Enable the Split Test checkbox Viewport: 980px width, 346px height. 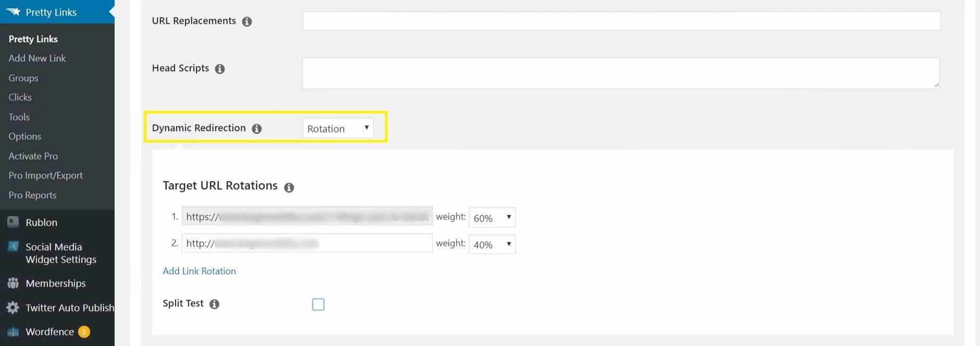tap(318, 304)
